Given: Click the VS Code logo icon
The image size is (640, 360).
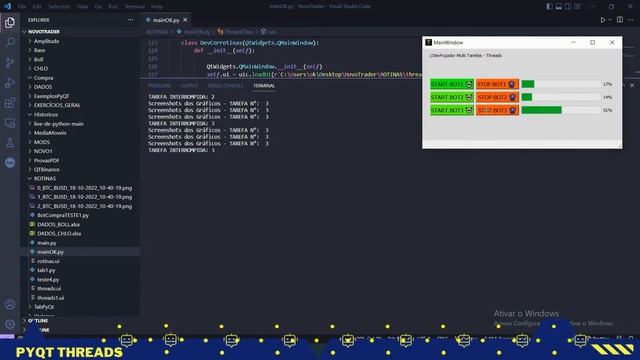Looking at the screenshot, I should 7,6.
